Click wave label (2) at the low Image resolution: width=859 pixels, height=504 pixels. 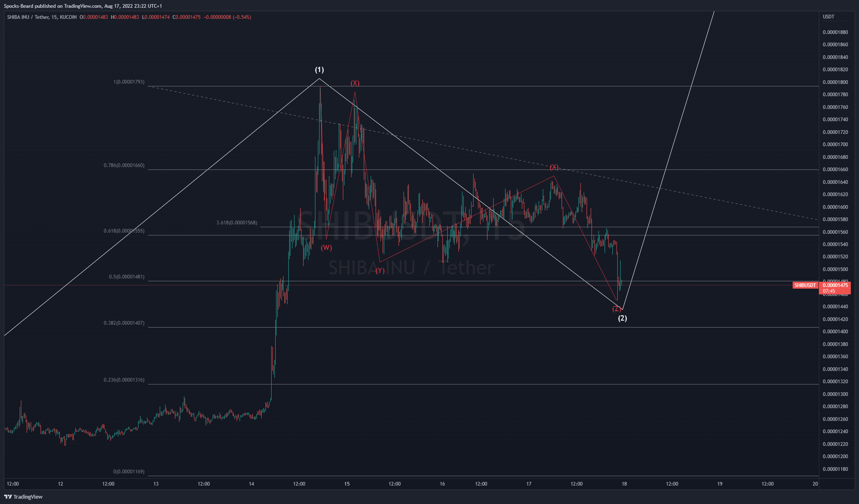622,318
